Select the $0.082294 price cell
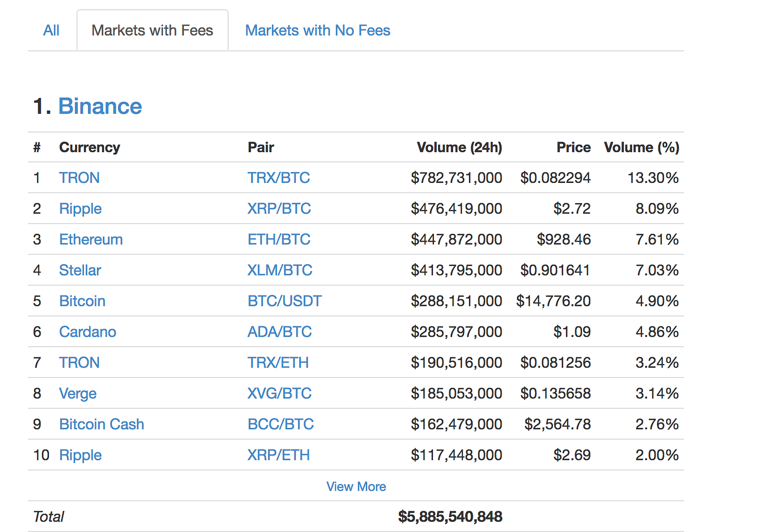Screen dimensions: 768x532 coord(555,178)
